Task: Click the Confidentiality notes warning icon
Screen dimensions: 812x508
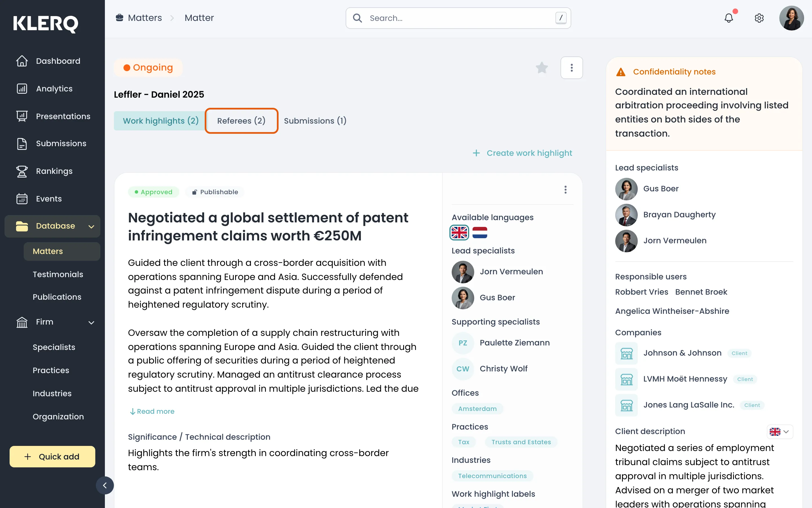Action: 621,72
